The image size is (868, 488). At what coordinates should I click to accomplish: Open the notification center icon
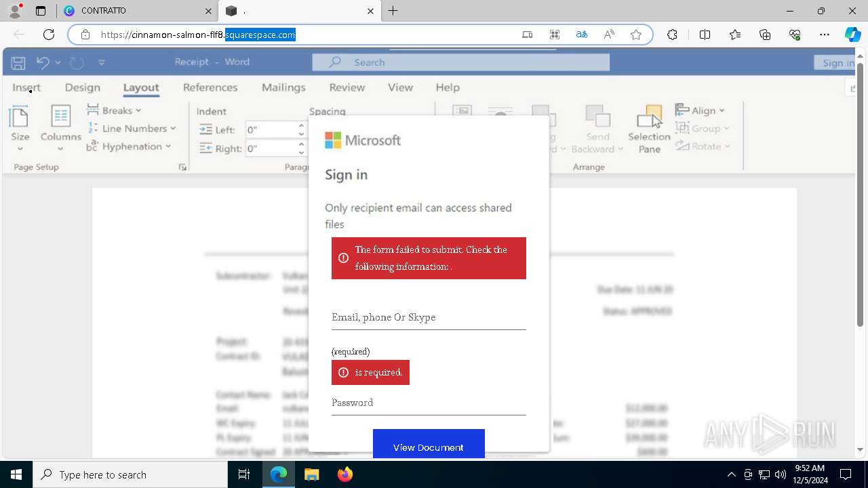846,474
